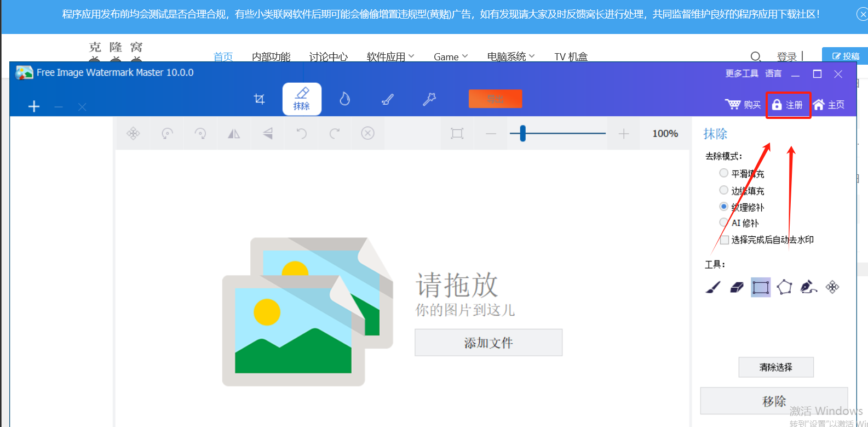The width and height of the screenshot is (868, 427).
Task: Expand Game dropdown in website
Action: pyautogui.click(x=451, y=56)
